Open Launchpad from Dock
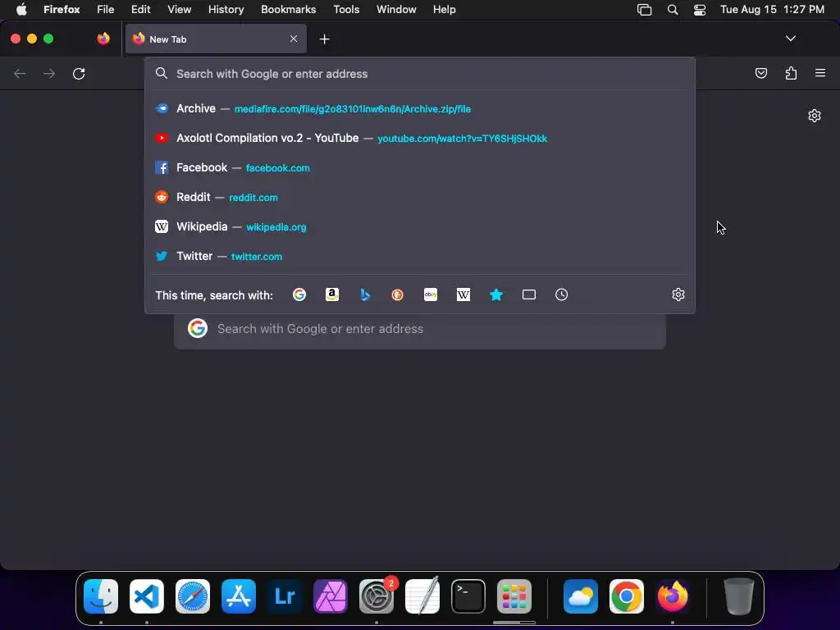 click(514, 596)
